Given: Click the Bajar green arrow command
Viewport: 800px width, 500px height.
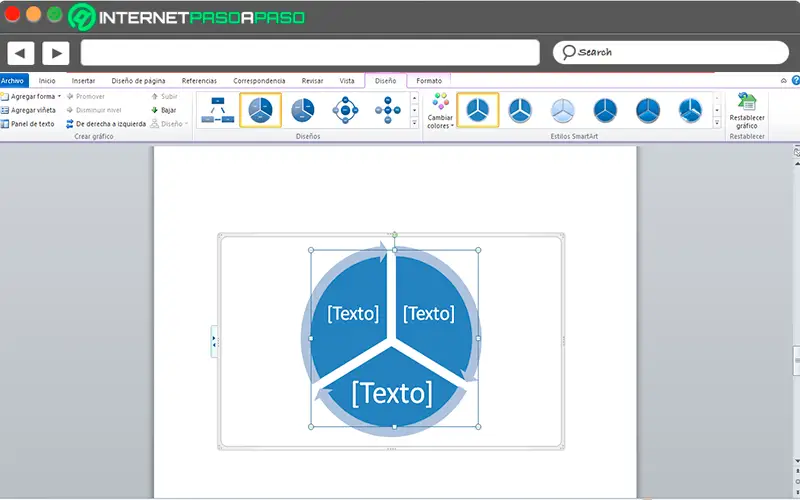Looking at the screenshot, I should [164, 110].
